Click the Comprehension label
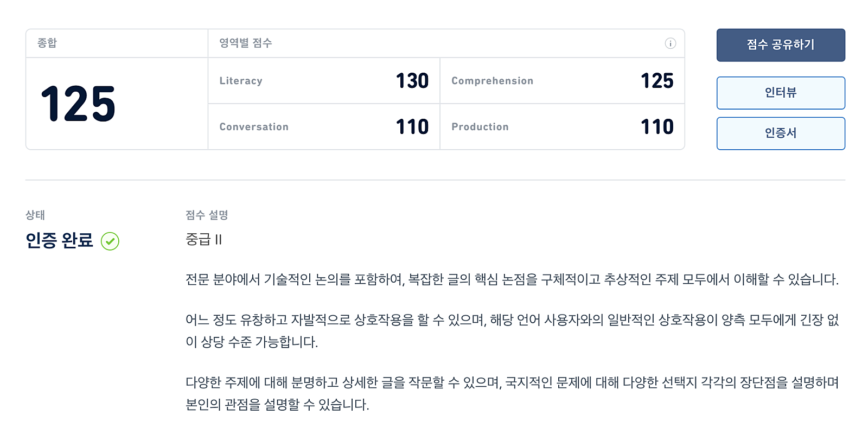This screenshot has width=868, height=441. [x=492, y=81]
